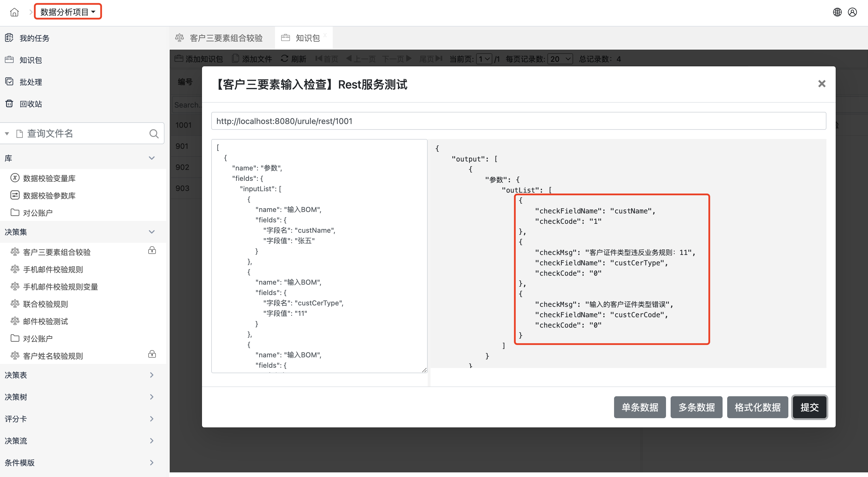Click the globe language icon
The width and height of the screenshot is (868, 477).
point(837,12)
